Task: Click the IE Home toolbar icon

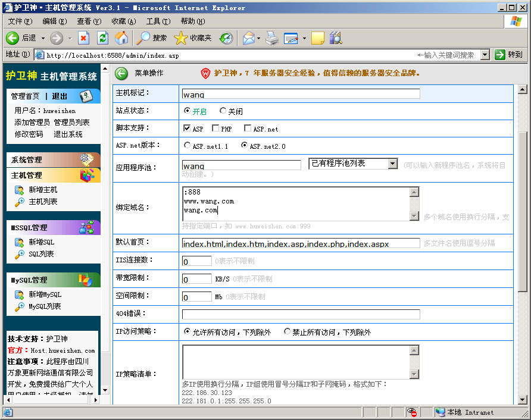Action: pos(121,38)
